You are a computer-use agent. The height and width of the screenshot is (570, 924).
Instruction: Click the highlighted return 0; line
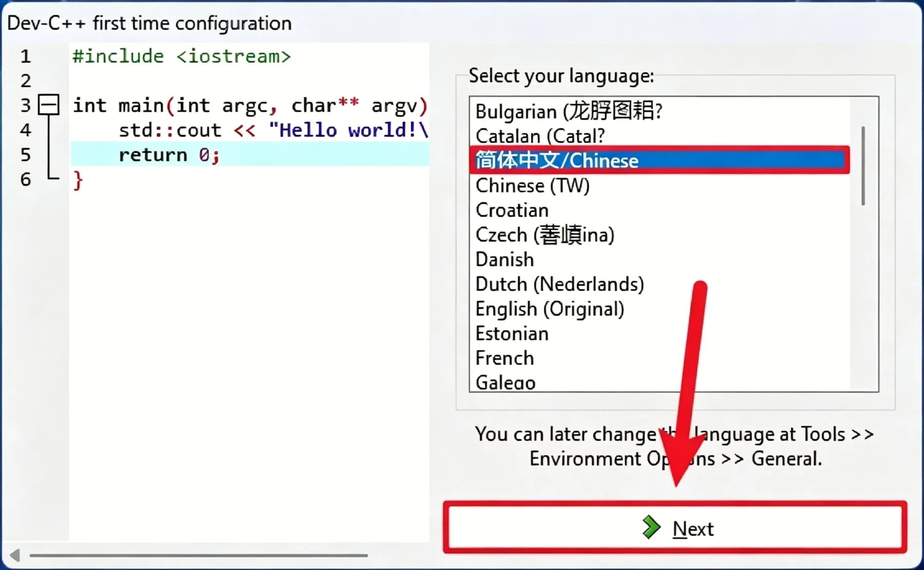click(x=249, y=154)
